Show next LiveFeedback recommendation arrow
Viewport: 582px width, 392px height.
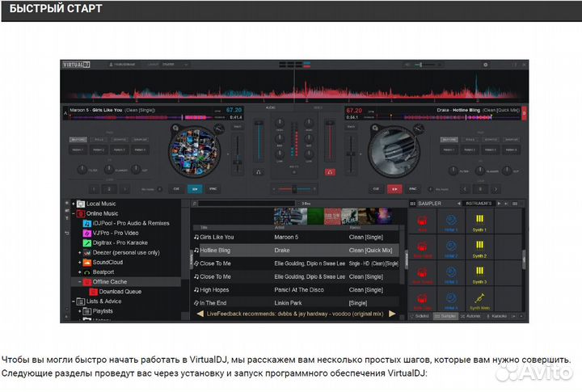(392, 314)
